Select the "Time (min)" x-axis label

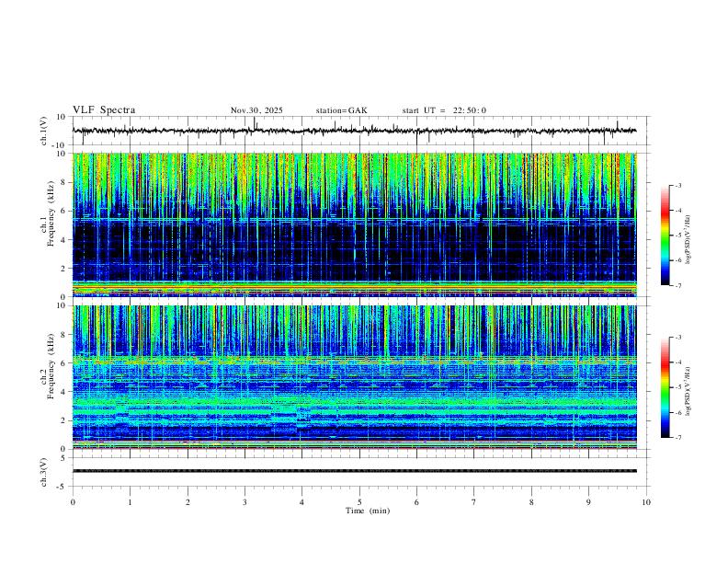(368, 511)
